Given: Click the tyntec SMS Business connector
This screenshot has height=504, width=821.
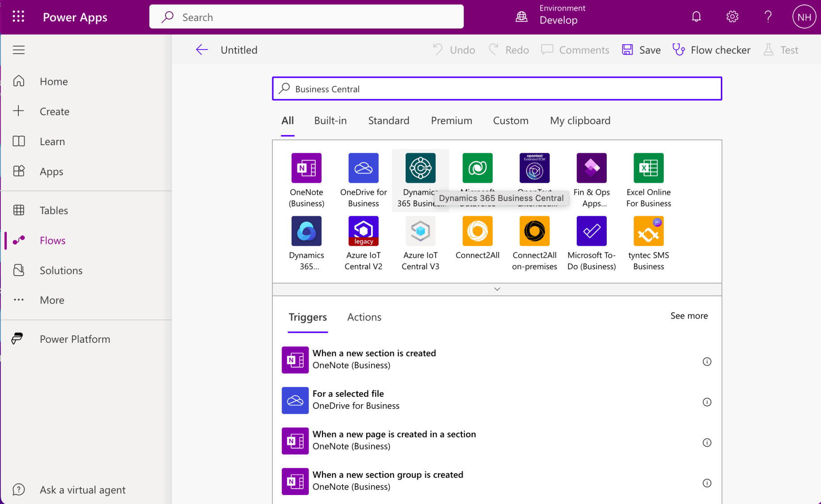Looking at the screenshot, I should (x=648, y=231).
